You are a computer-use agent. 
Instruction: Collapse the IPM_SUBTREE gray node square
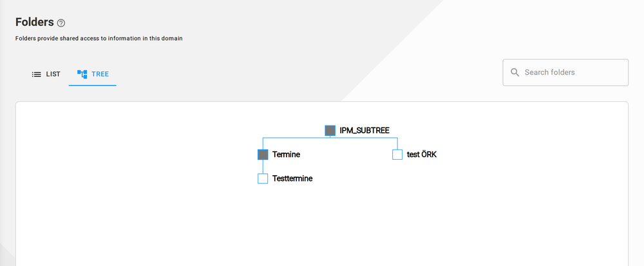(330, 131)
